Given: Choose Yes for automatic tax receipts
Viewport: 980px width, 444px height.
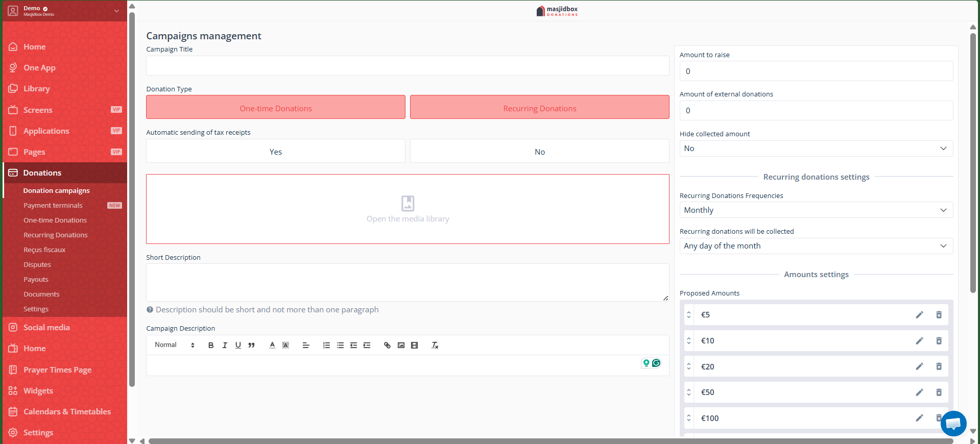Looking at the screenshot, I should (x=276, y=151).
